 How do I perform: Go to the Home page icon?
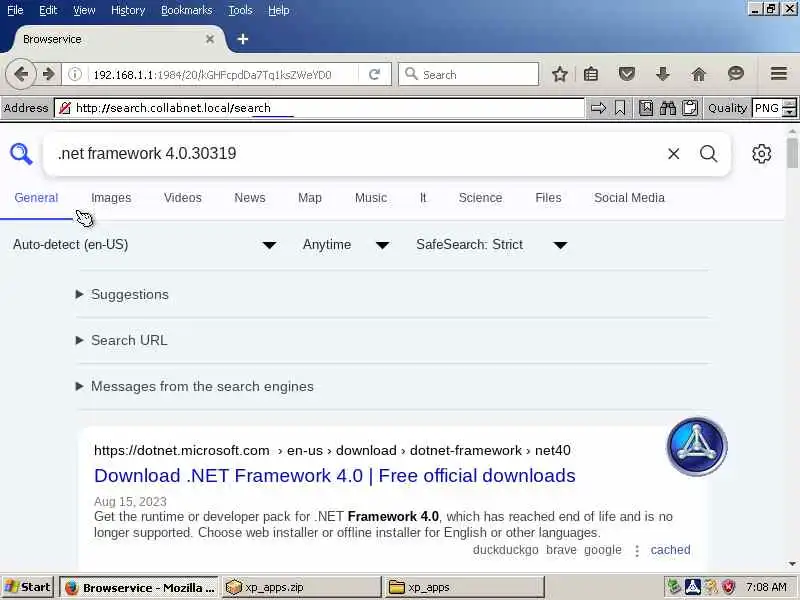698,74
